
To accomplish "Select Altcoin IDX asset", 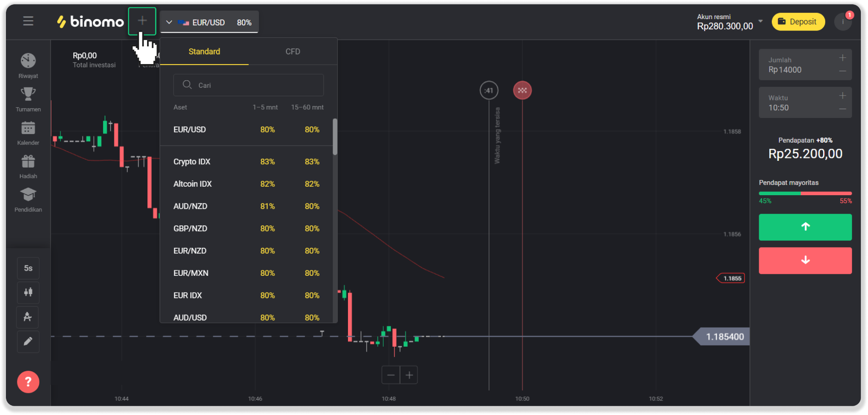I will click(x=246, y=184).
